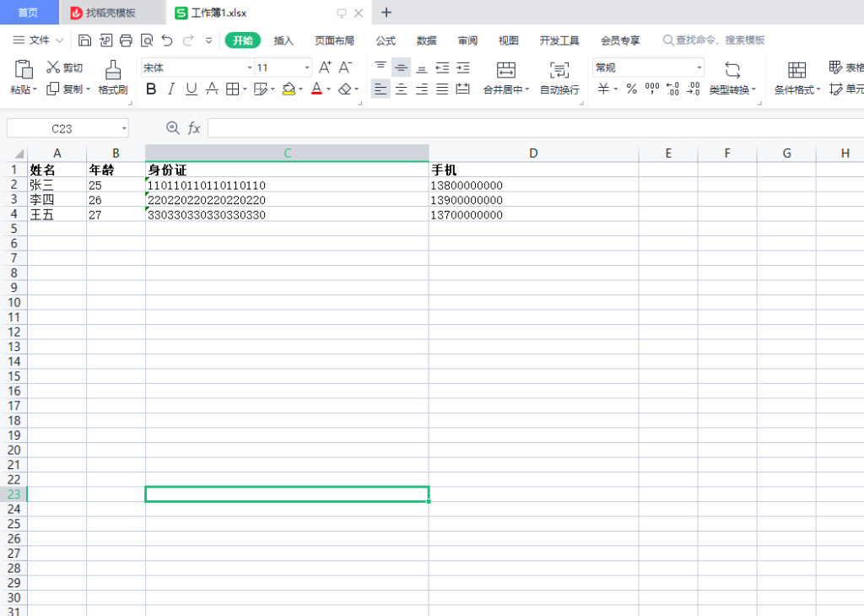Redo the last action

tap(188, 41)
